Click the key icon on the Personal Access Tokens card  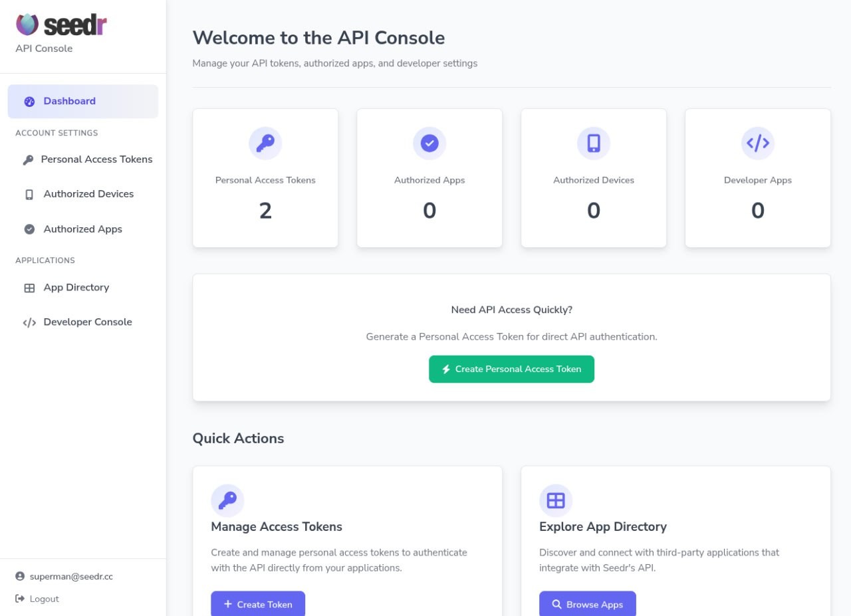click(265, 144)
